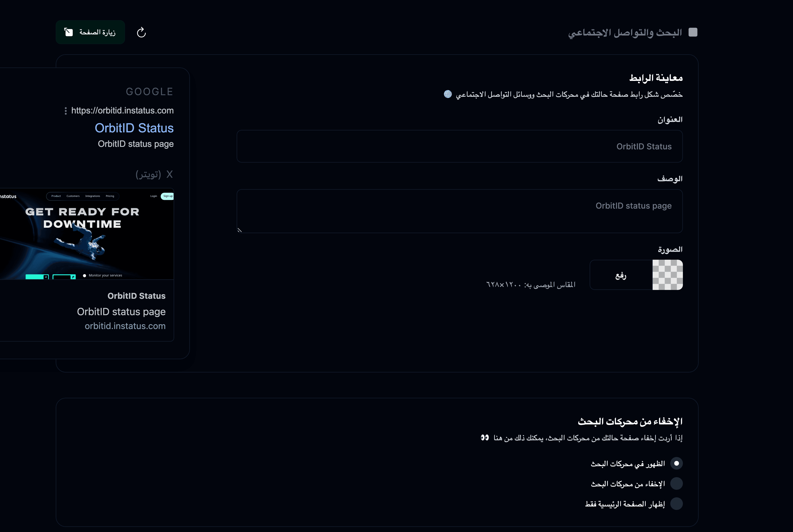
Task: Click the blue OrbitID Status Google preview title
Action: click(134, 128)
